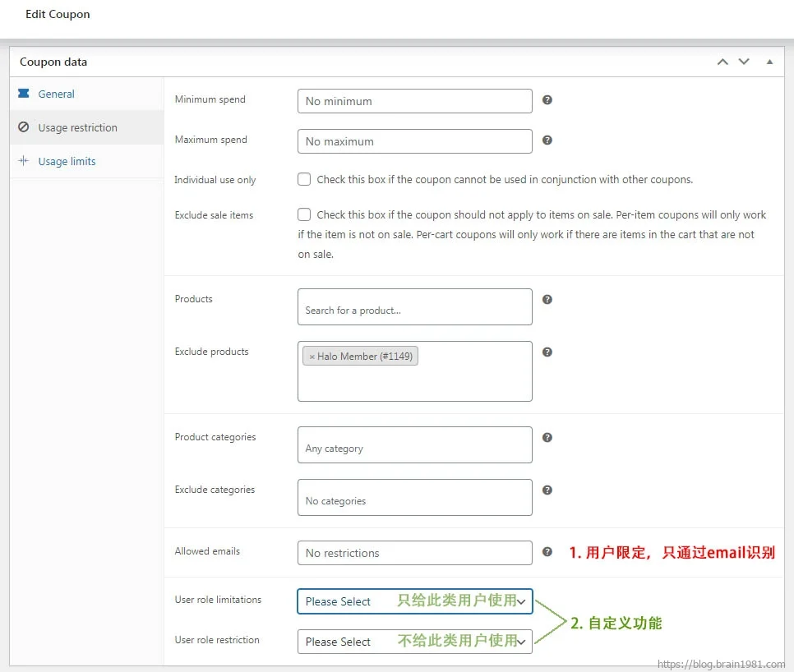Click help icon next to Exclude products
Screen dimensions: 794x672
547,352
